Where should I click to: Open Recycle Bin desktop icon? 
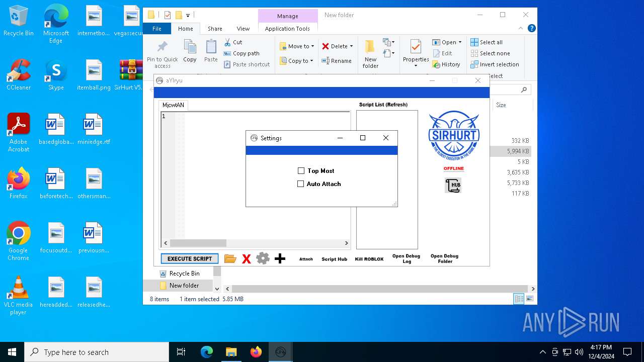(x=19, y=21)
